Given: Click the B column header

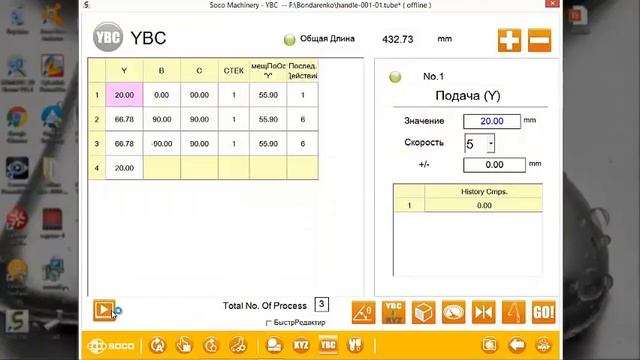Looking at the screenshot, I should [162, 71].
